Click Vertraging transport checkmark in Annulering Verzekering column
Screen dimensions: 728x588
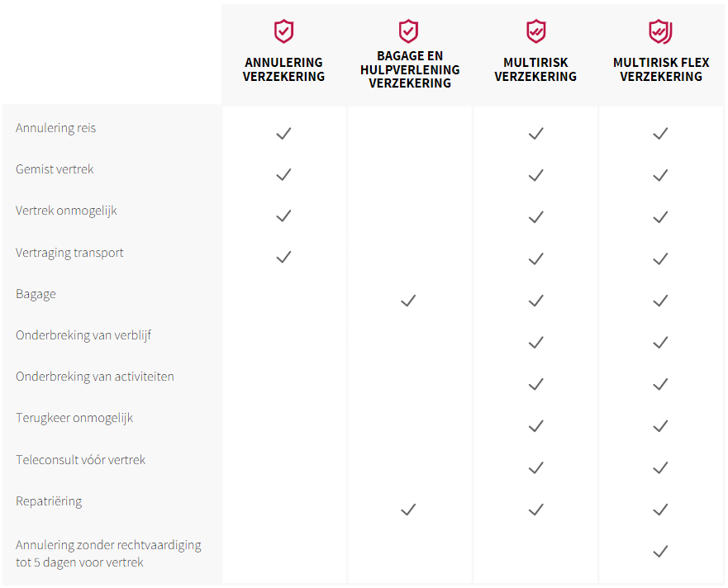pyautogui.click(x=283, y=257)
